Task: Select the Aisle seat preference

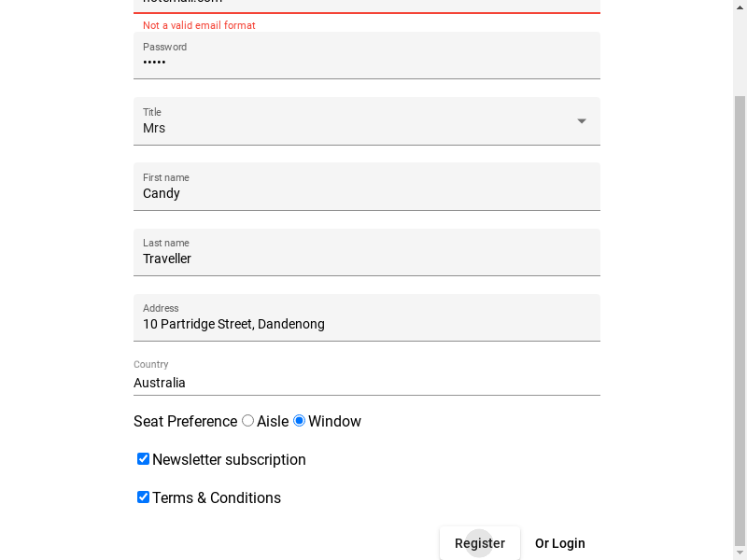Action: click(x=247, y=421)
